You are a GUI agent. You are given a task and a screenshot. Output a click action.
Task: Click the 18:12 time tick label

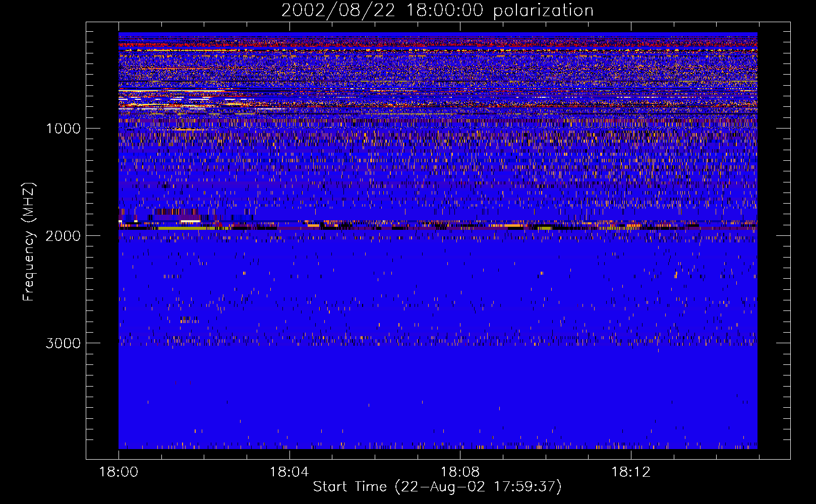631,472
